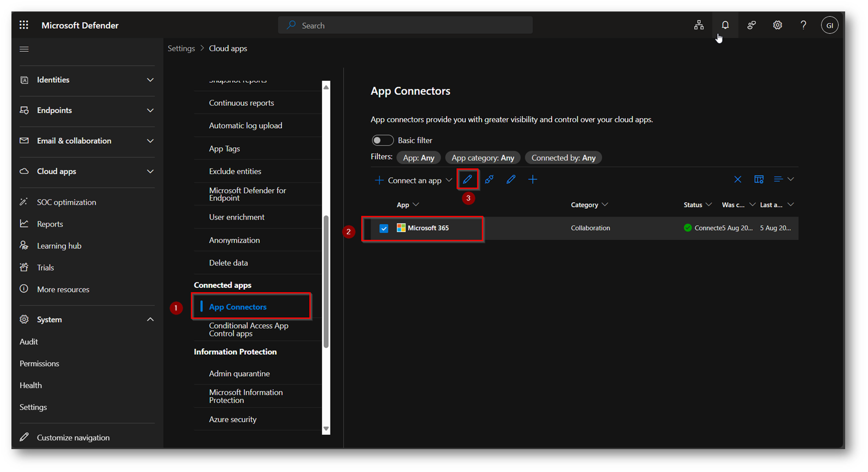
Task: Collapse the hamburger navigation menu
Action: click(x=24, y=49)
